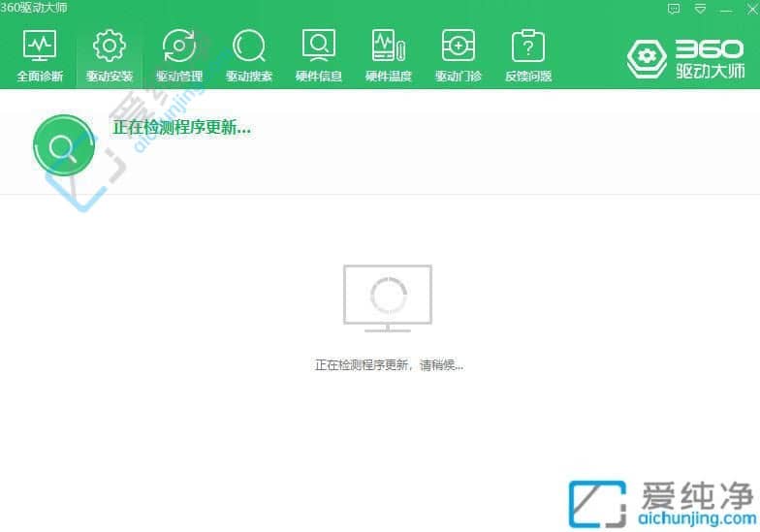Open 驱动搜索 driver search
The height and width of the screenshot is (532, 760).
pyautogui.click(x=248, y=54)
